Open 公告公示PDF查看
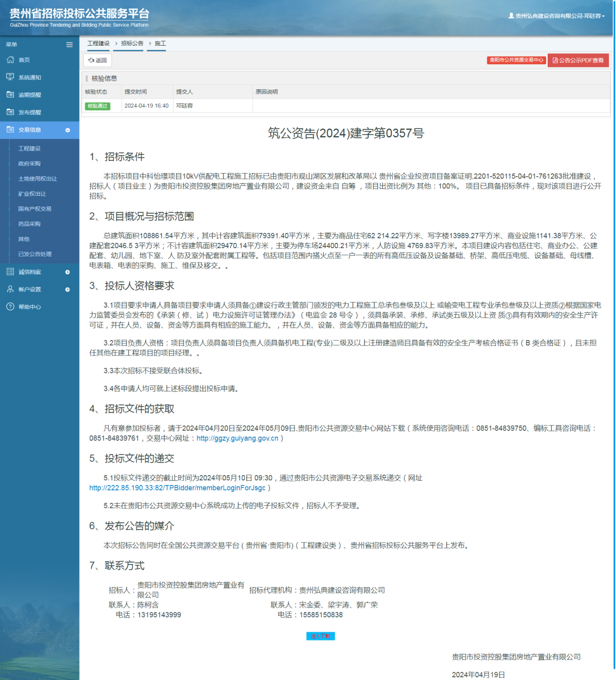616x680 pixels. click(578, 60)
